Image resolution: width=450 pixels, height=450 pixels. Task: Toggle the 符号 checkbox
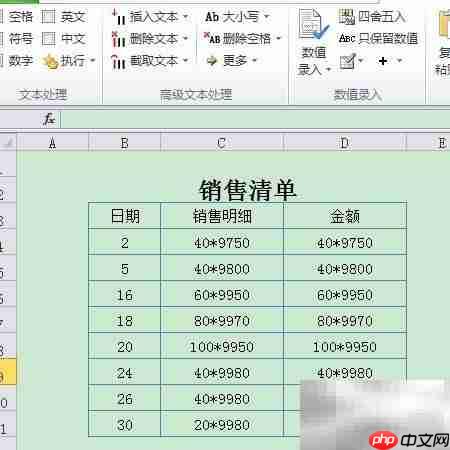click(1, 39)
